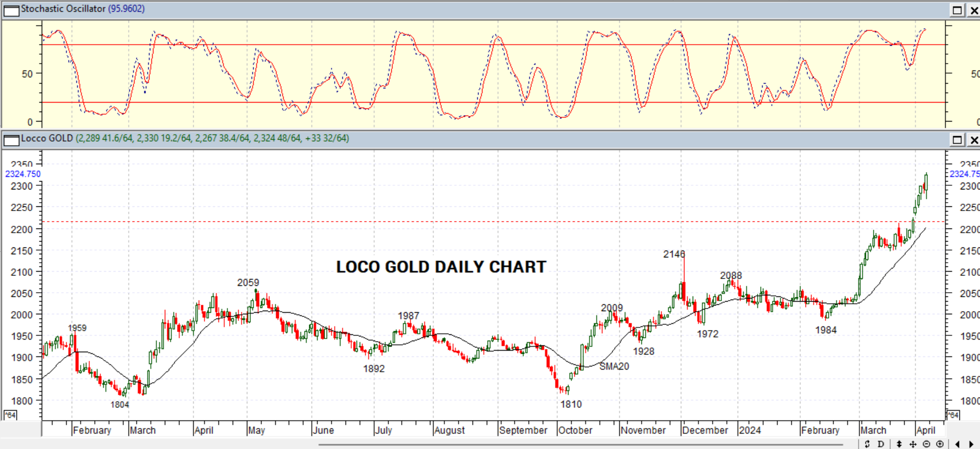Click the right scroll arrow in bottom toolbar

[971, 444]
